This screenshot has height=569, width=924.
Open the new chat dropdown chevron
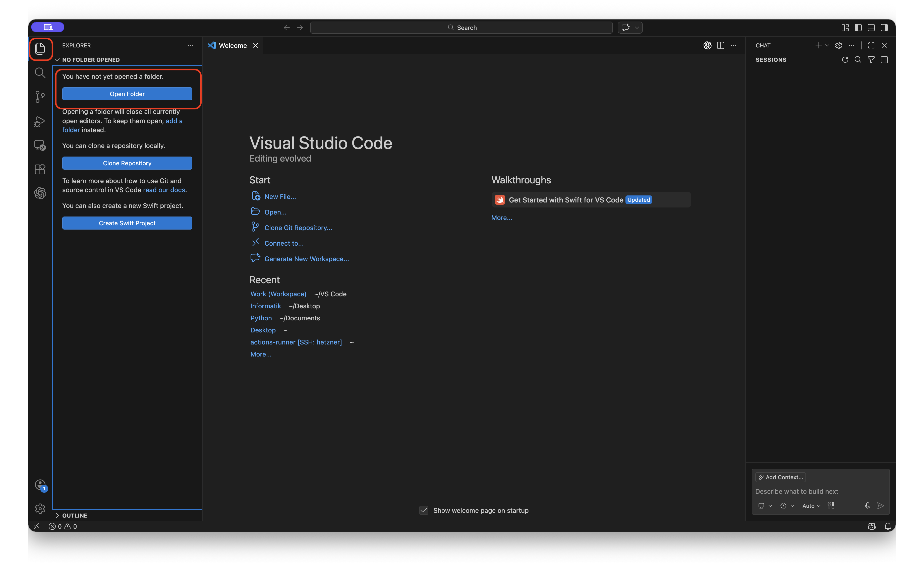[827, 46]
